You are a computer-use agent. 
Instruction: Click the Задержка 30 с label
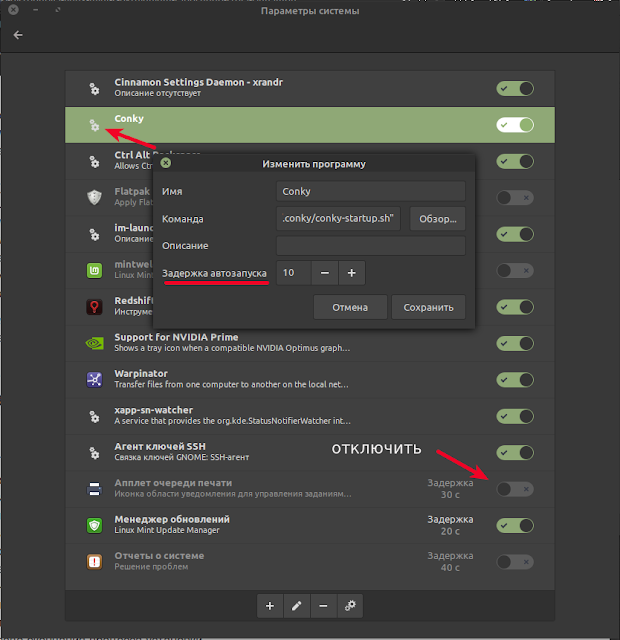(450, 489)
